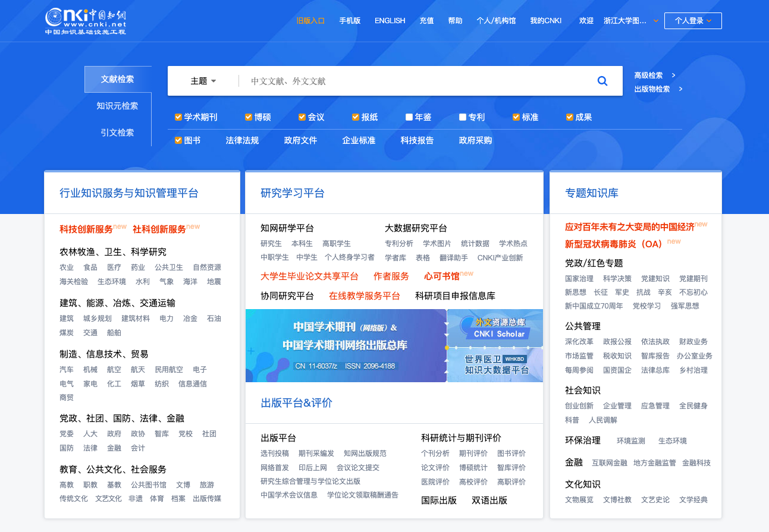Viewport: 769px width, 532px height.
Task: Open 旧版入口 in the top menu
Action: coord(311,21)
